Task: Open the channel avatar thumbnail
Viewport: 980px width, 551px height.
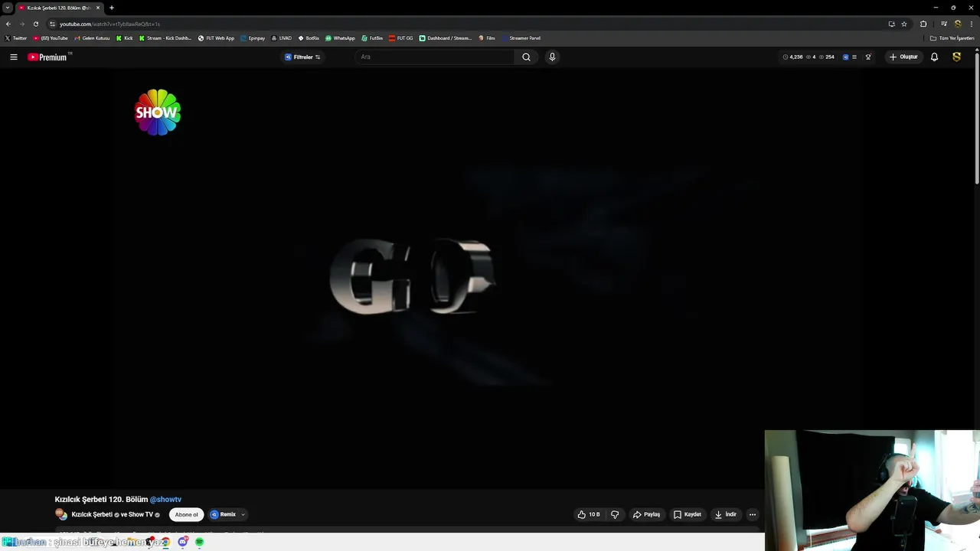Action: point(60,514)
